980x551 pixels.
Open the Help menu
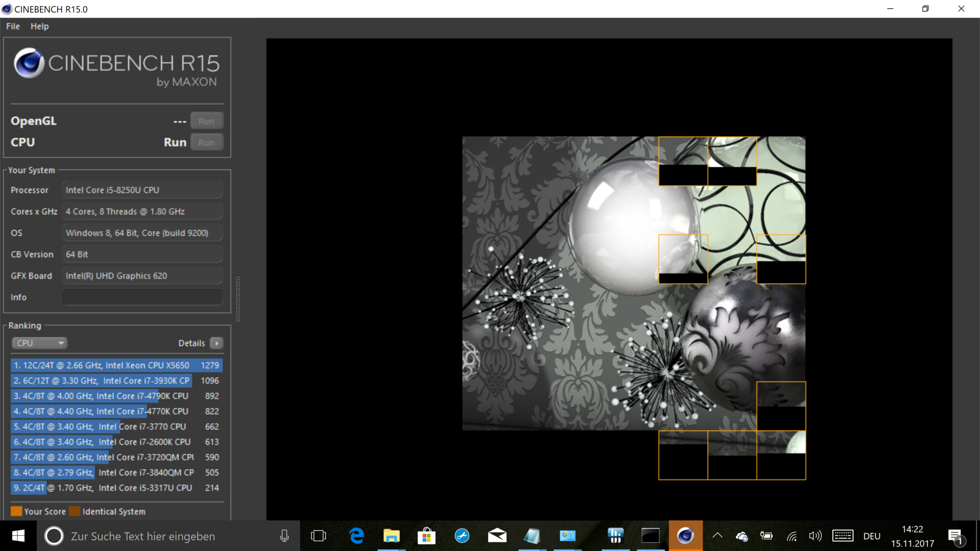pos(39,26)
